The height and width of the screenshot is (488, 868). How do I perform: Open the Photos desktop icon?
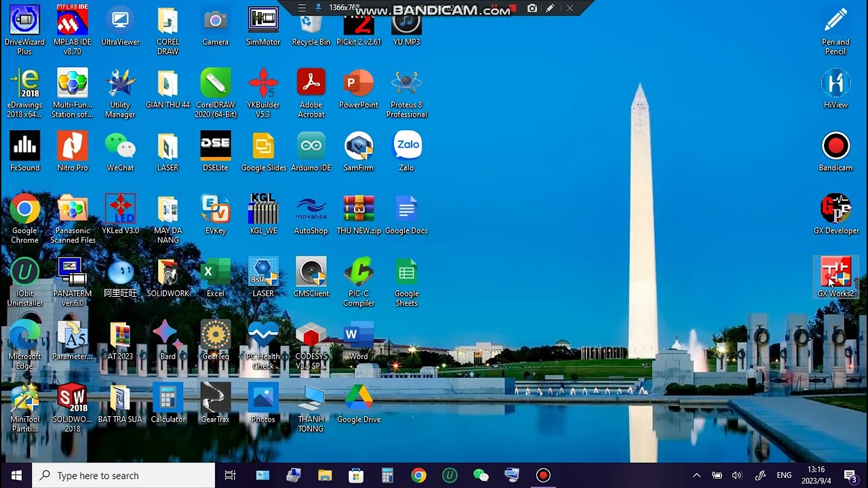pyautogui.click(x=263, y=403)
